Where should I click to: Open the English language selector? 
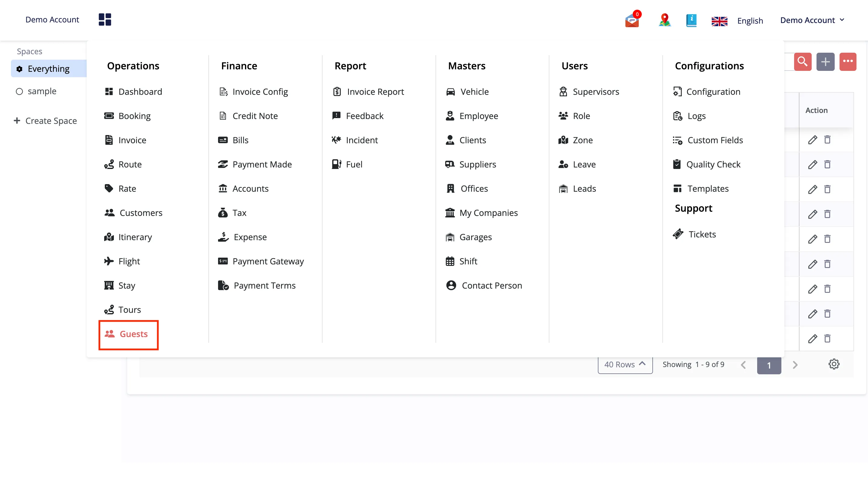click(750, 21)
